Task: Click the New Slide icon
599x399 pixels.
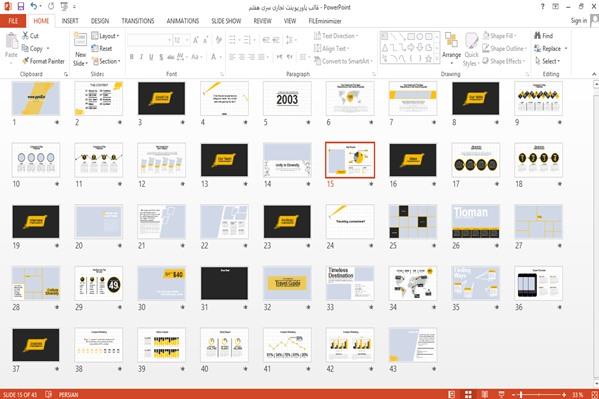Action: [x=80, y=40]
